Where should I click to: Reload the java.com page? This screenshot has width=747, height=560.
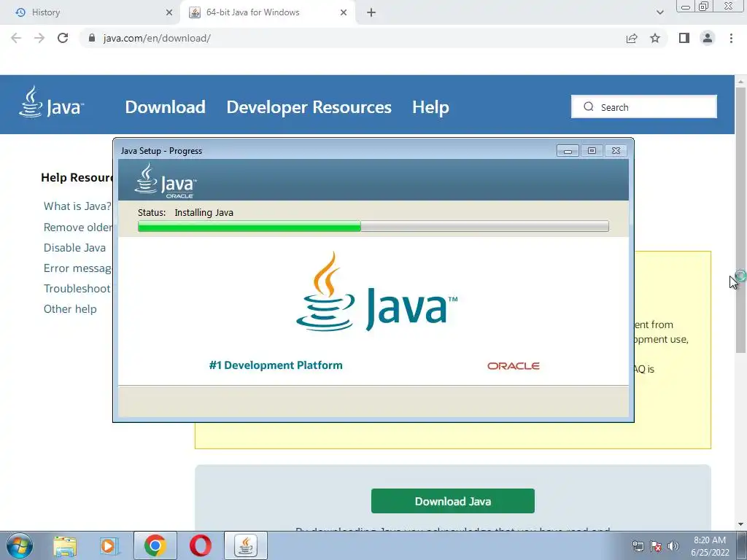point(63,38)
